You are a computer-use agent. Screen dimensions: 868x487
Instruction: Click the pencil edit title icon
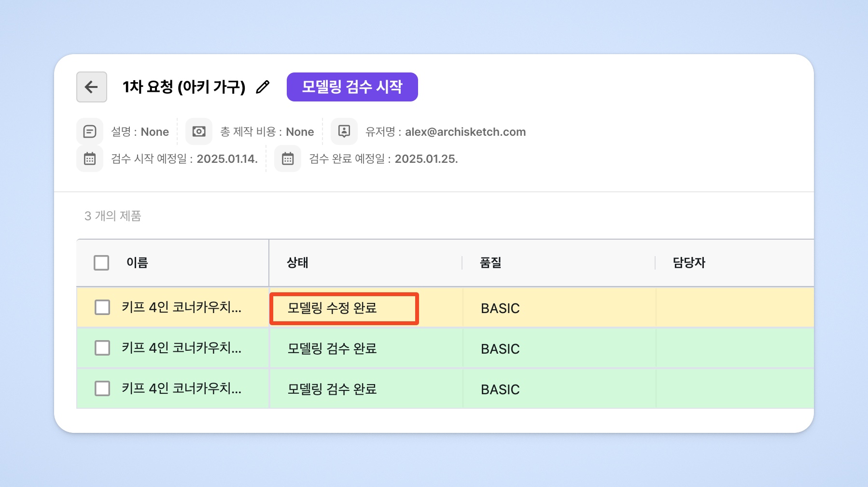[x=263, y=87]
